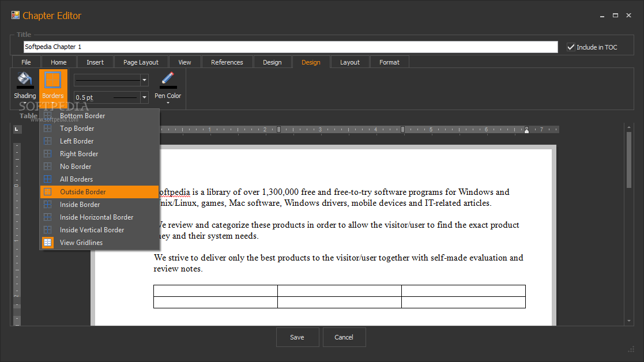This screenshot has height=362, width=644.
Task: Click the All Borders icon in menu
Action: click(48, 179)
